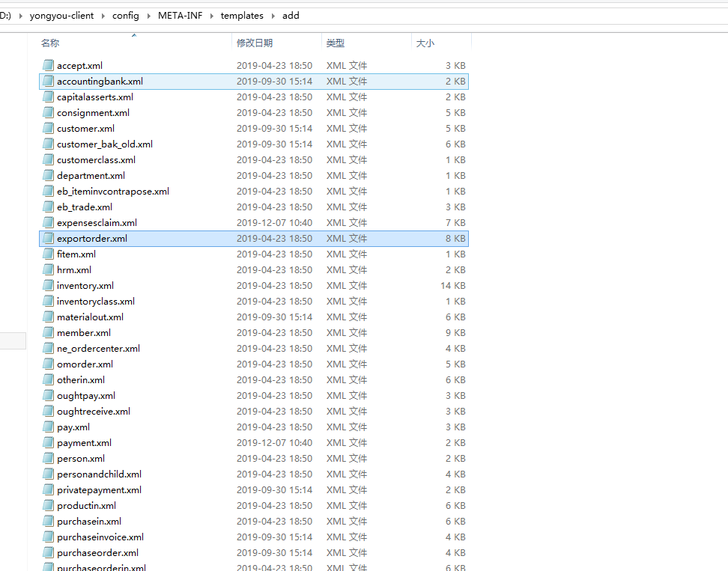728x571 pixels.
Task: Click the consignment.xml file icon
Action: [x=48, y=113]
